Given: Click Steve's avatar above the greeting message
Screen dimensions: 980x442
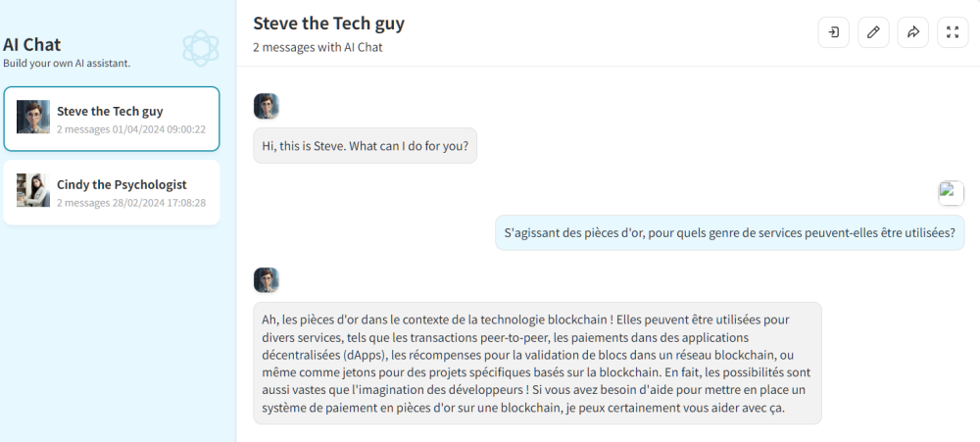Looking at the screenshot, I should [x=267, y=106].
